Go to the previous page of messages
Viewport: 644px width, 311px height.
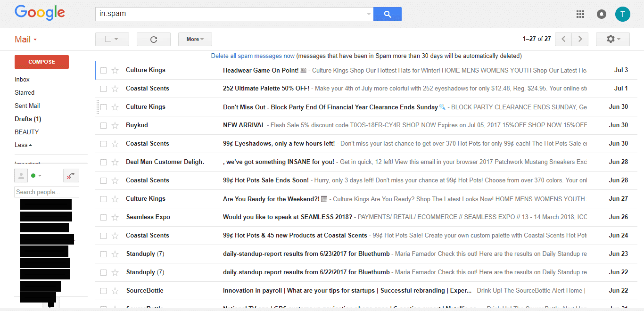(563, 39)
